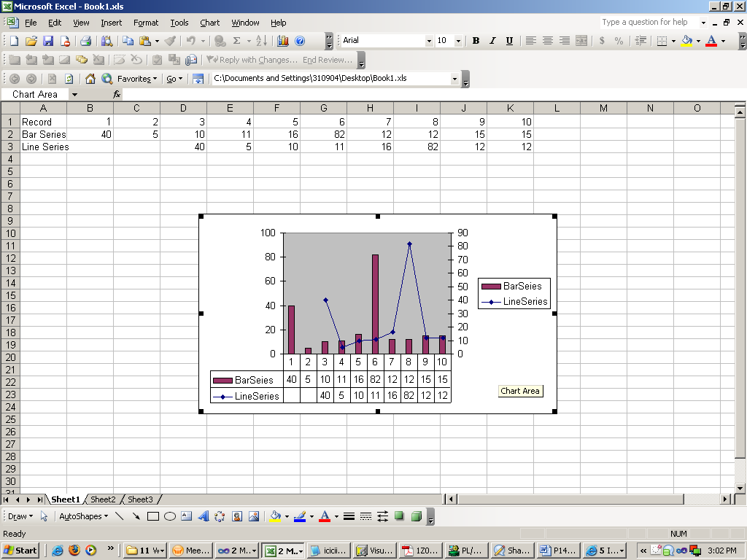The height and width of the screenshot is (560, 747).
Task: Click Insert Picture From File icon
Action: click(253, 516)
